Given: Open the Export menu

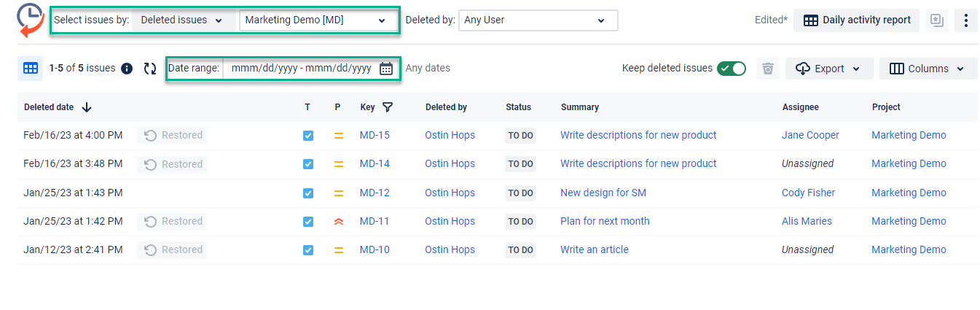Looking at the screenshot, I should 829,69.
